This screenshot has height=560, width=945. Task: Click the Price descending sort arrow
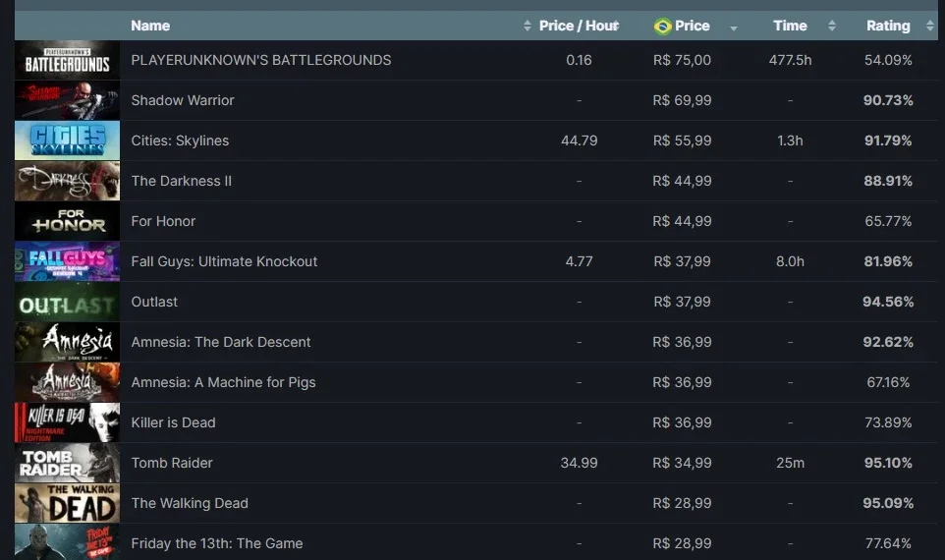click(734, 28)
